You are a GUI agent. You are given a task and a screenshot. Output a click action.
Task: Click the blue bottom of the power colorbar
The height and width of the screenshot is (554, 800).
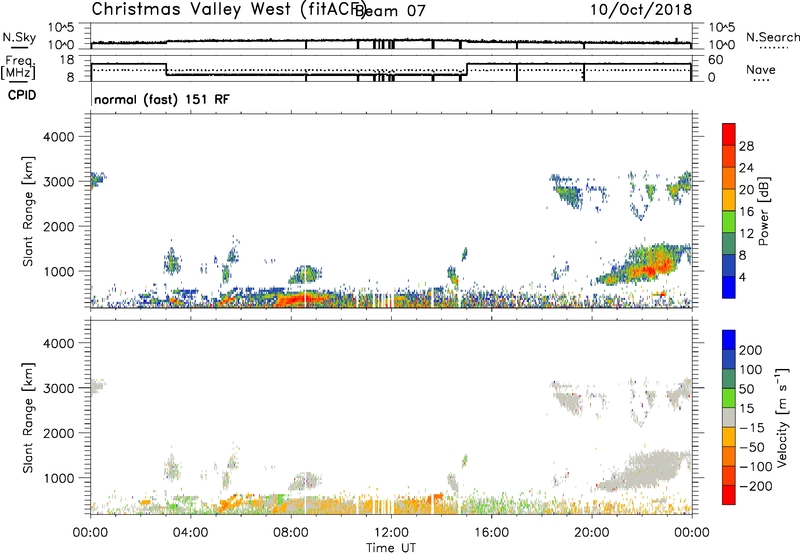click(729, 288)
